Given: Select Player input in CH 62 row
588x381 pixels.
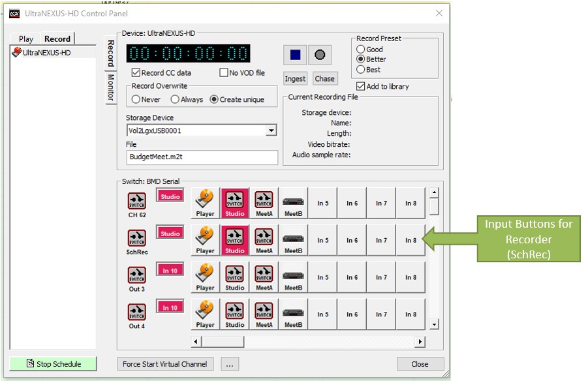Looking at the screenshot, I should tap(205, 203).
